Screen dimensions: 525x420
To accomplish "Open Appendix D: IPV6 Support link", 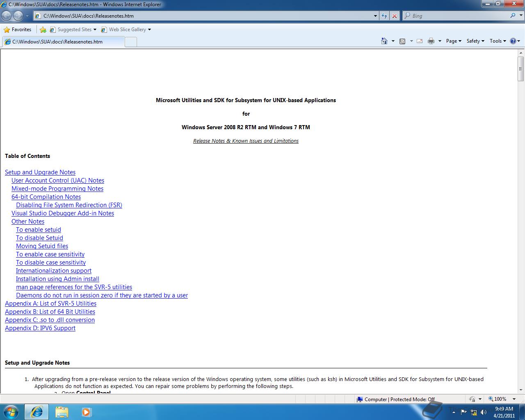I will coord(40,328).
